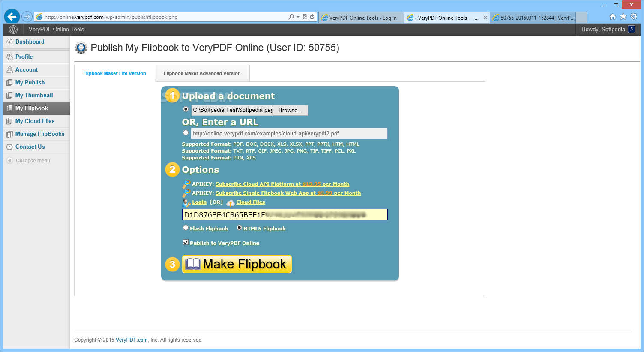Open the My Flipbook sidebar menu item
Image resolution: width=644 pixels, height=352 pixels.
point(36,108)
